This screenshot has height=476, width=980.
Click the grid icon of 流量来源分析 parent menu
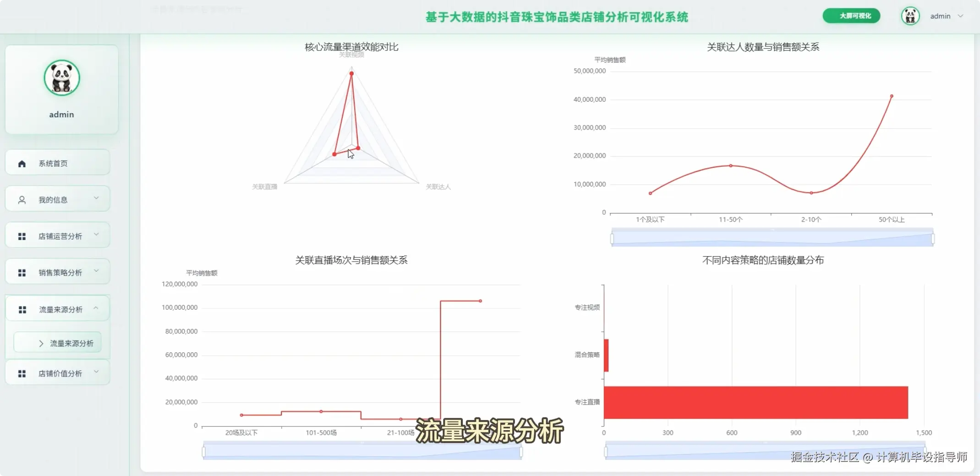[22, 310]
